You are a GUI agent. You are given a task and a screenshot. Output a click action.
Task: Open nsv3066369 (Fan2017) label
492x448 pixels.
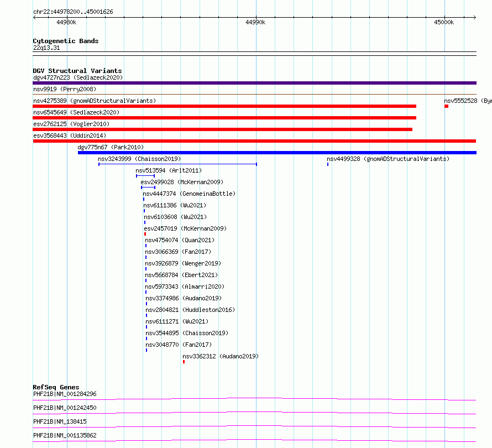tap(178, 252)
